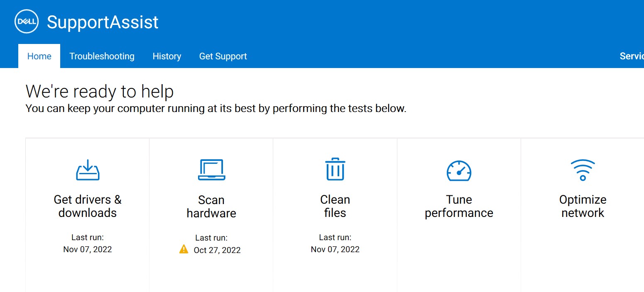
Task: Click the Optimize network Wi-Fi icon
Action: pyautogui.click(x=583, y=170)
